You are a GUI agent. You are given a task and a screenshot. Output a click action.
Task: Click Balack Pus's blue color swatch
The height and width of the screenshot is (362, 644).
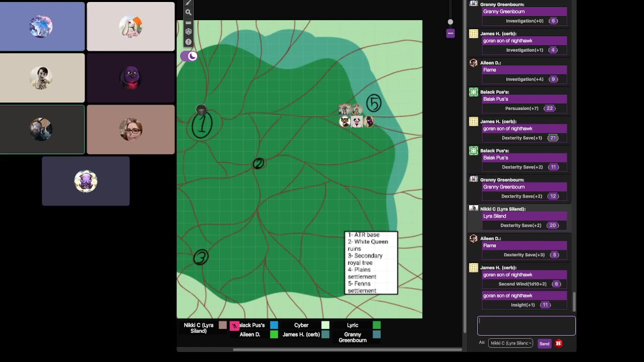274,325
